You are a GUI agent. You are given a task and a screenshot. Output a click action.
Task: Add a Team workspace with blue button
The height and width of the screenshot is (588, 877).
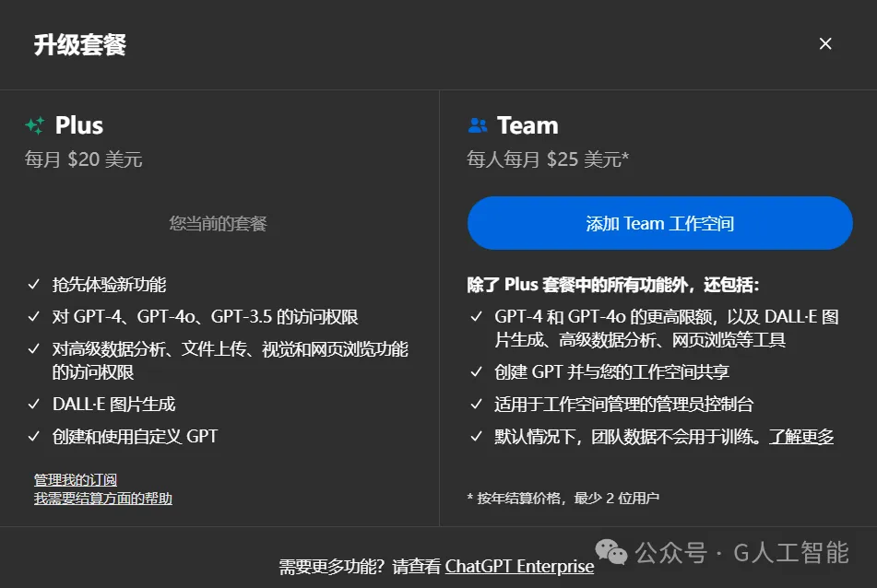click(x=660, y=223)
